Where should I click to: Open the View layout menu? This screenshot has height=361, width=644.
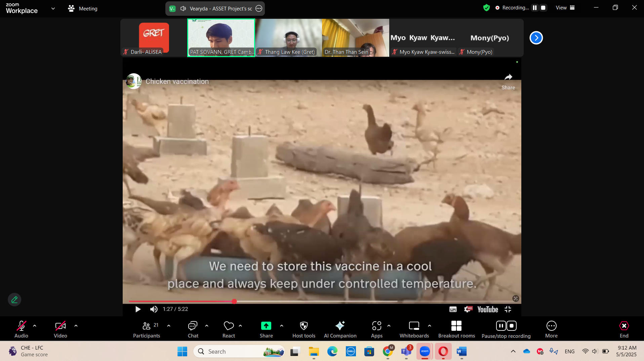(565, 8)
